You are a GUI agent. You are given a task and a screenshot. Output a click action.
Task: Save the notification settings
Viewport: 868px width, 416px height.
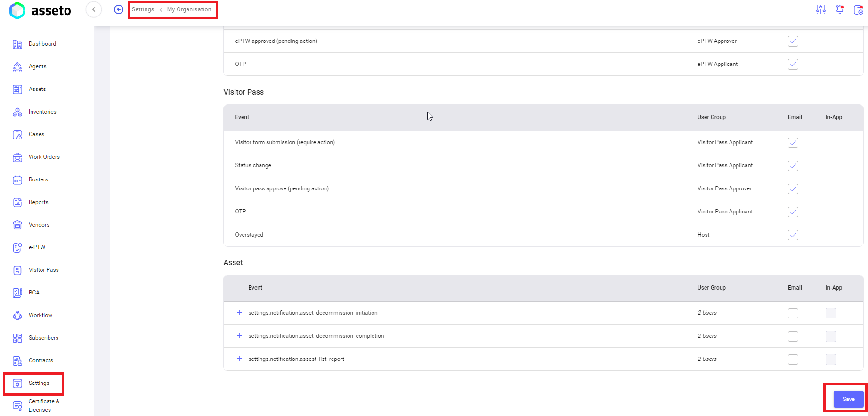coord(849,399)
